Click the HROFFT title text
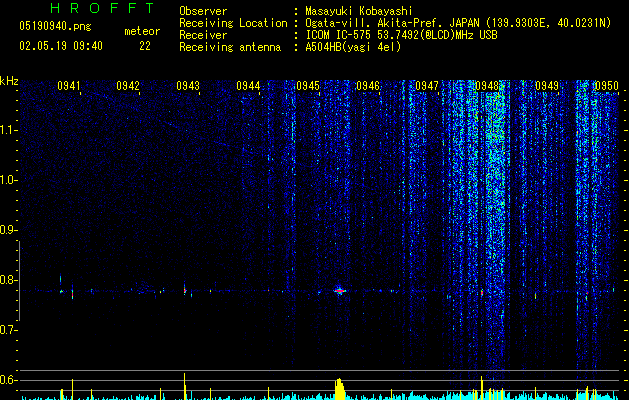Screen dimensions: 629x400 [x=103, y=8]
